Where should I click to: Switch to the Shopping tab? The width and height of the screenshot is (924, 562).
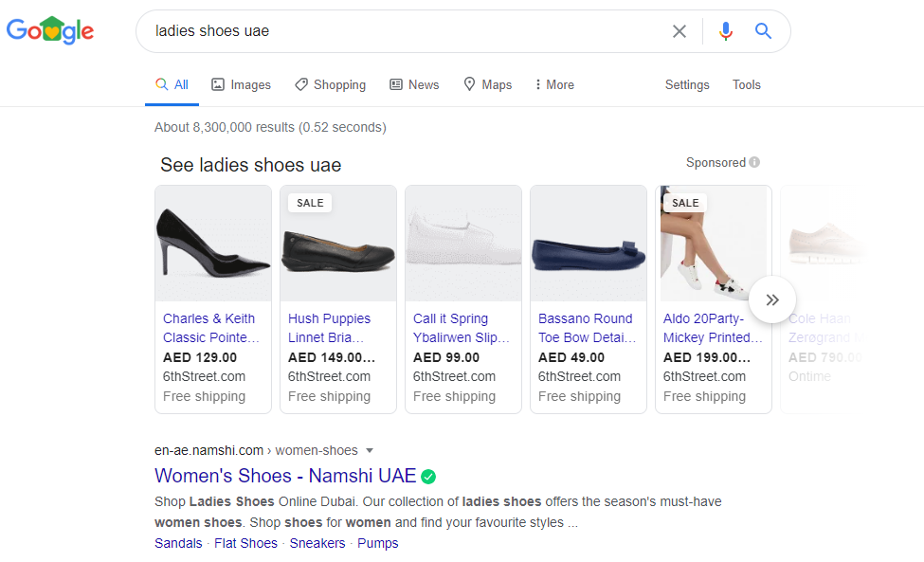coord(330,85)
